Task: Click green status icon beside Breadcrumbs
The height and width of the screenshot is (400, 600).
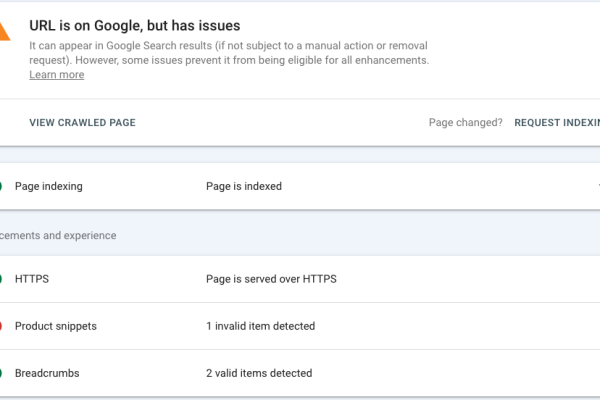Action: pos(1,373)
